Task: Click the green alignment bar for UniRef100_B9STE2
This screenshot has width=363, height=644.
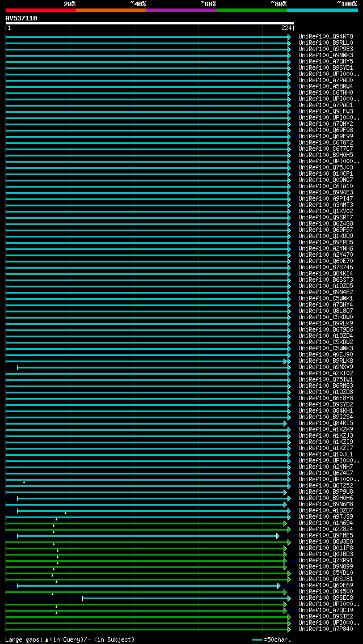Action: coord(147,616)
